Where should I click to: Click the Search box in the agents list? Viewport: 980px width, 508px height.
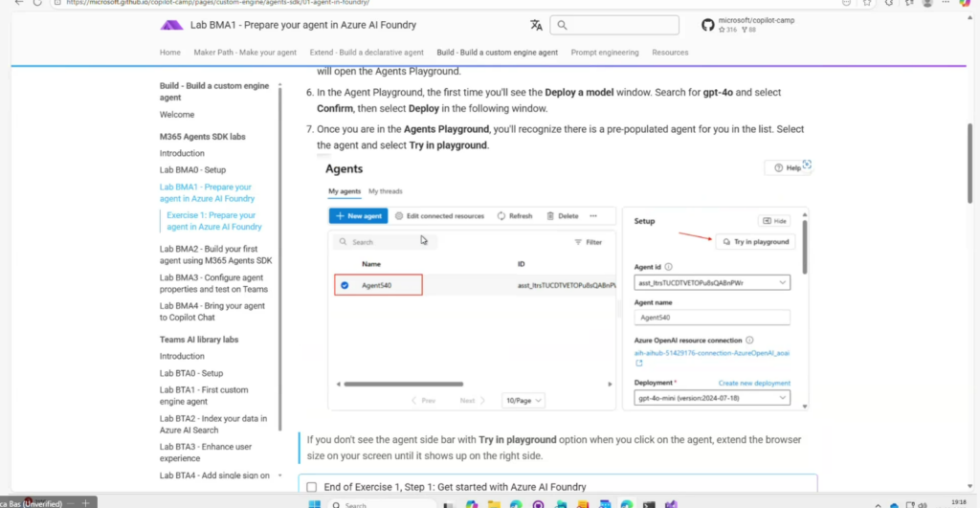[x=385, y=242]
